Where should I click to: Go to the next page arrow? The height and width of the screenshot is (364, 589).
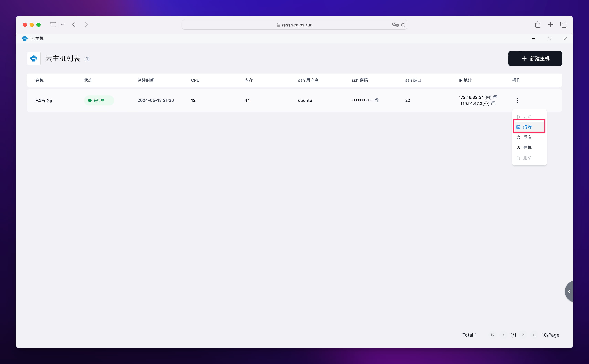tap(523, 335)
